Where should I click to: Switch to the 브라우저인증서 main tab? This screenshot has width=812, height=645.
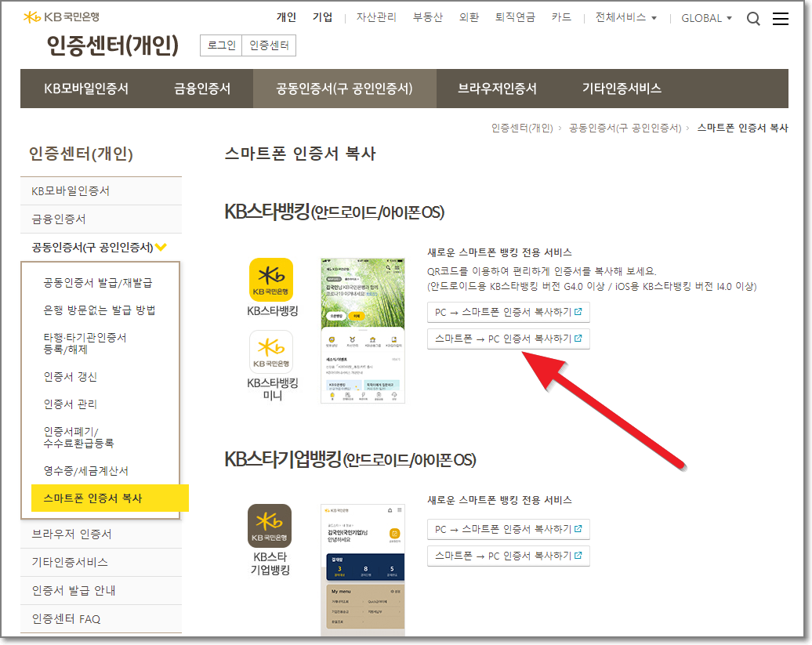[x=497, y=89]
